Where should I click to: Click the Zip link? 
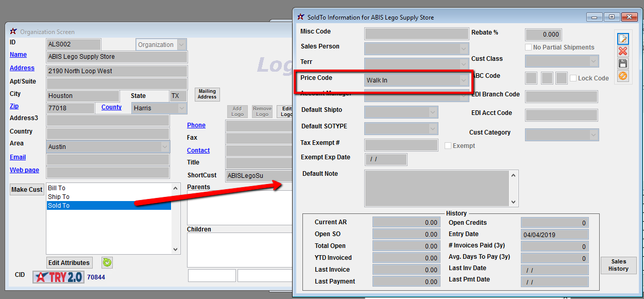click(x=14, y=107)
